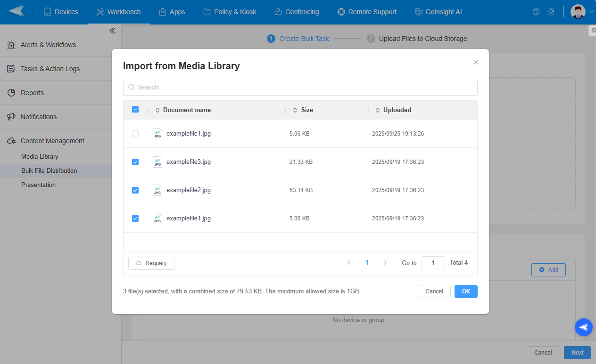
Task: Click the JPG file icon beside examplefile2.jpg
Action: pos(157,190)
